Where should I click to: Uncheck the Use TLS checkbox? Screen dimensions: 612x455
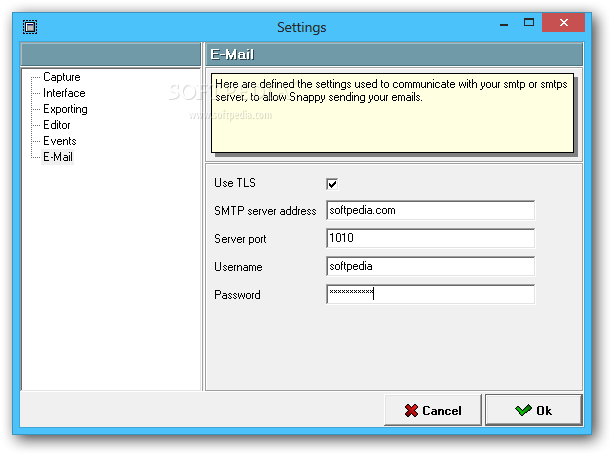point(332,184)
